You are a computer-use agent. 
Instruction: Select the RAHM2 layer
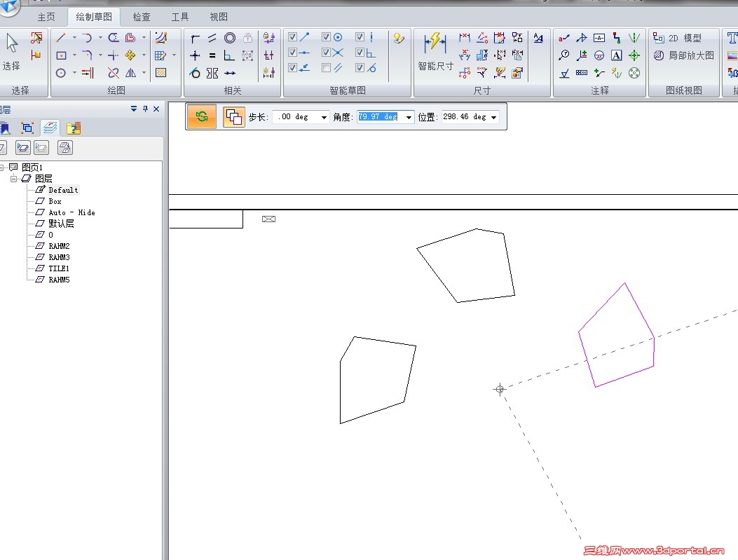coord(59,246)
